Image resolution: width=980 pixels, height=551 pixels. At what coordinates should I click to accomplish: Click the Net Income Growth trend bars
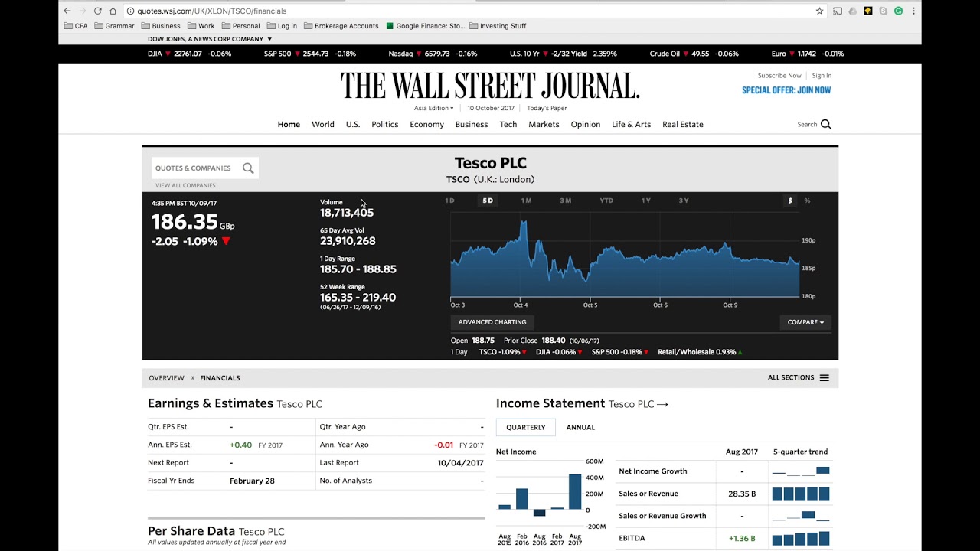tap(800, 471)
